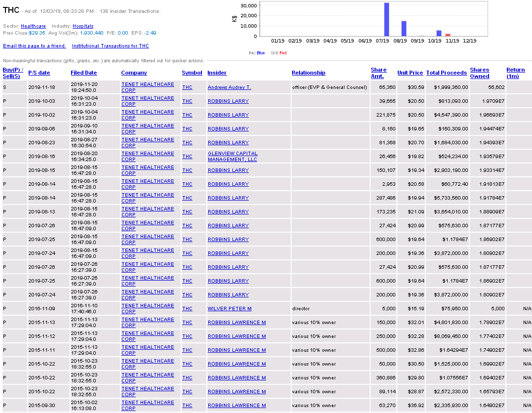Viewport: 532px width, 413px height.
Task: Open ROBBINS LARRY link in 2019-09-06 row
Action: click(228, 129)
